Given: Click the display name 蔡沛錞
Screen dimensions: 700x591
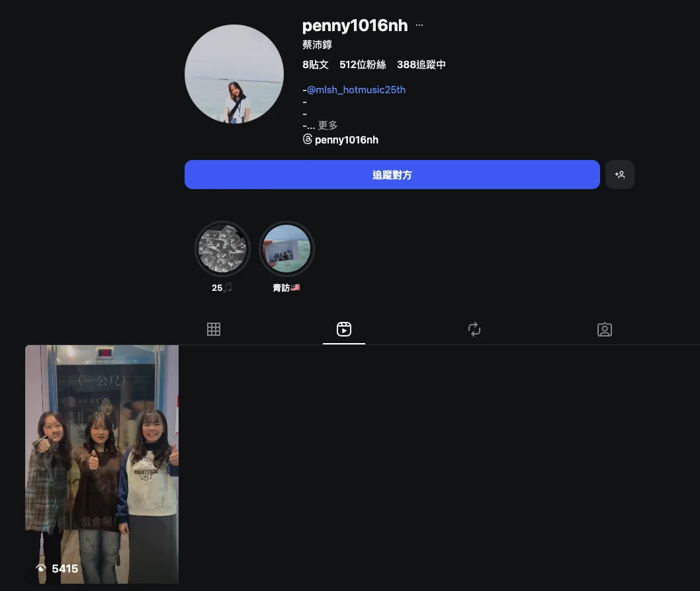Looking at the screenshot, I should (317, 45).
